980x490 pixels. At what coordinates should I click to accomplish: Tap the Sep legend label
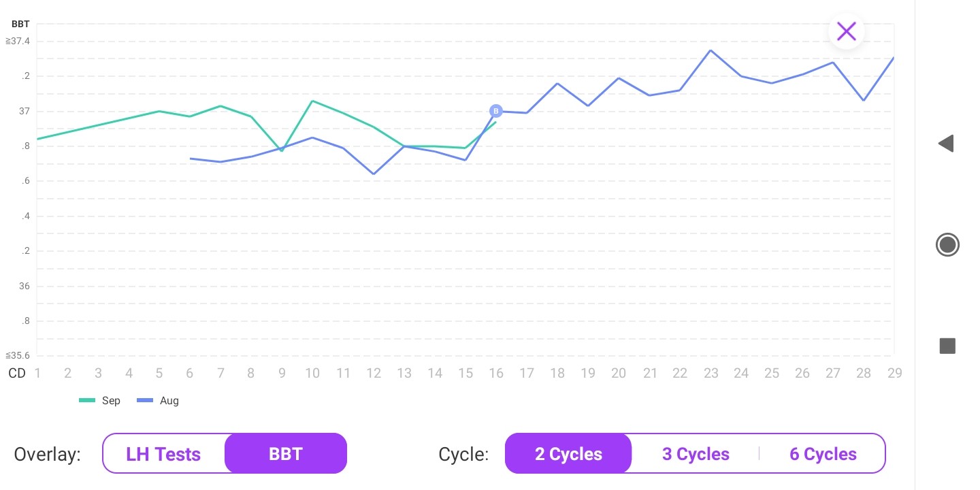(111, 401)
